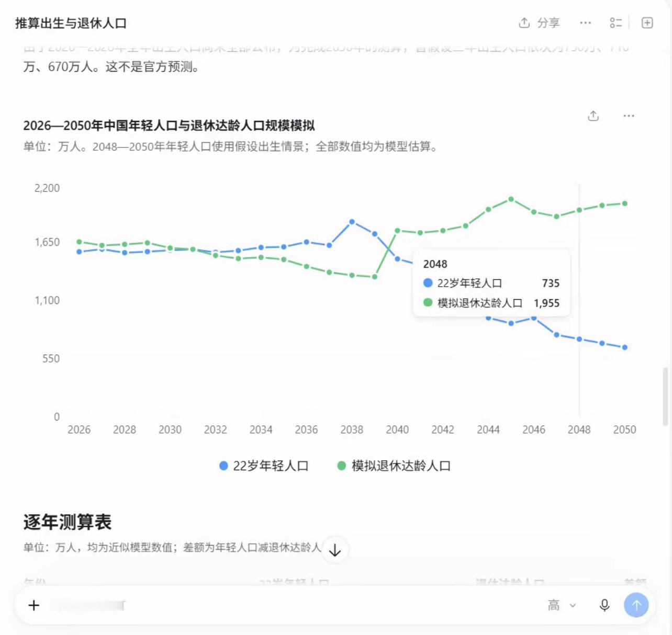
Task: Click the x-axis label 2050
Action: click(625, 429)
